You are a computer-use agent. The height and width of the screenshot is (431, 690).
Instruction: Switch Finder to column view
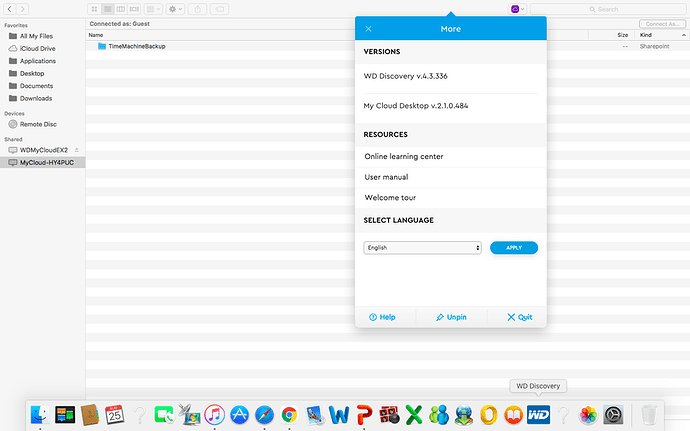121,9
